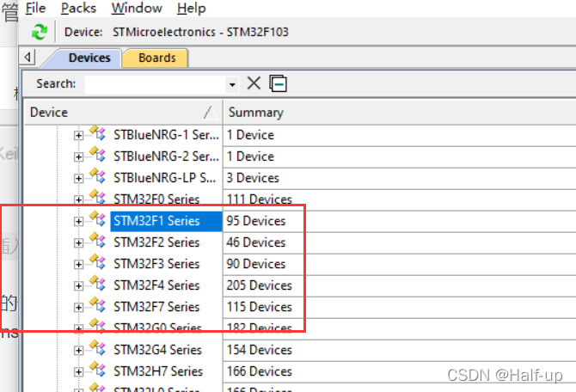Click the '90 Devices' summary cell

[x=256, y=264]
